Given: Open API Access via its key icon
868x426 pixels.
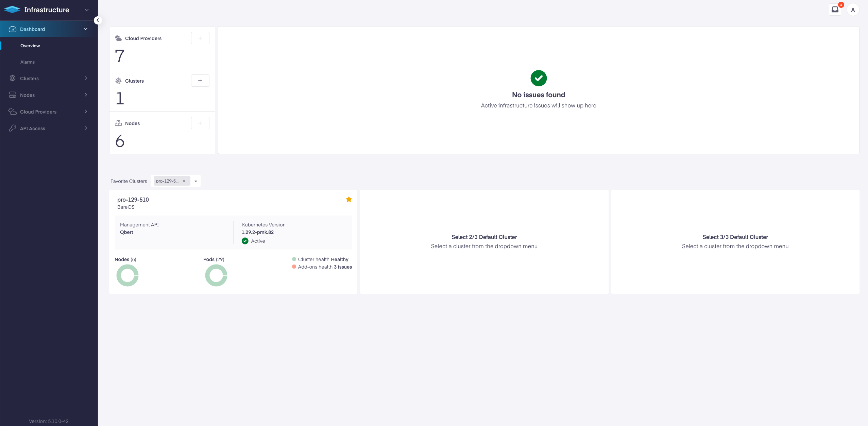Looking at the screenshot, I should pos(12,128).
